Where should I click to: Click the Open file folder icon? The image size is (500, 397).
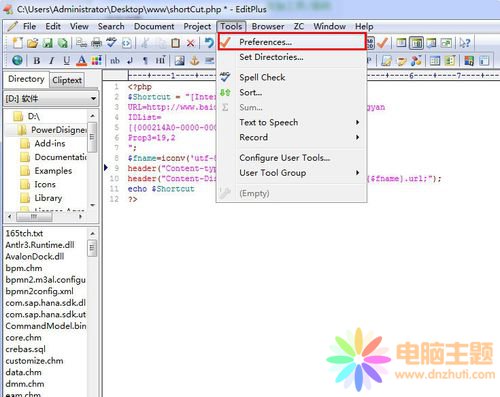pyautogui.click(x=33, y=43)
